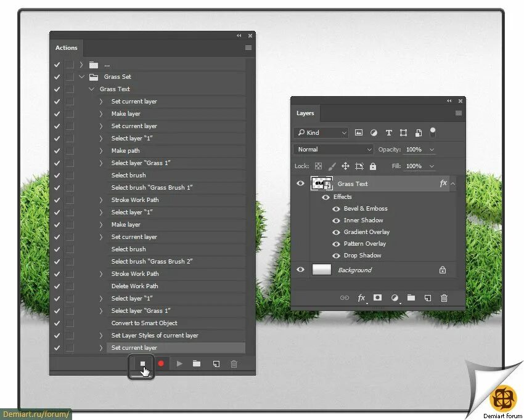Toggle dialog box for Convert to Smart Object
The width and height of the screenshot is (524, 420).
point(70,323)
